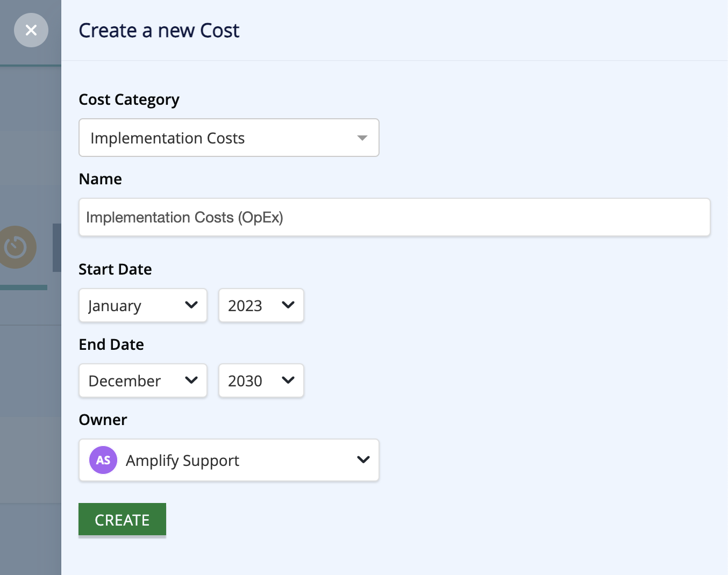Click the Owner label
This screenshot has width=728, height=575.
(x=103, y=420)
